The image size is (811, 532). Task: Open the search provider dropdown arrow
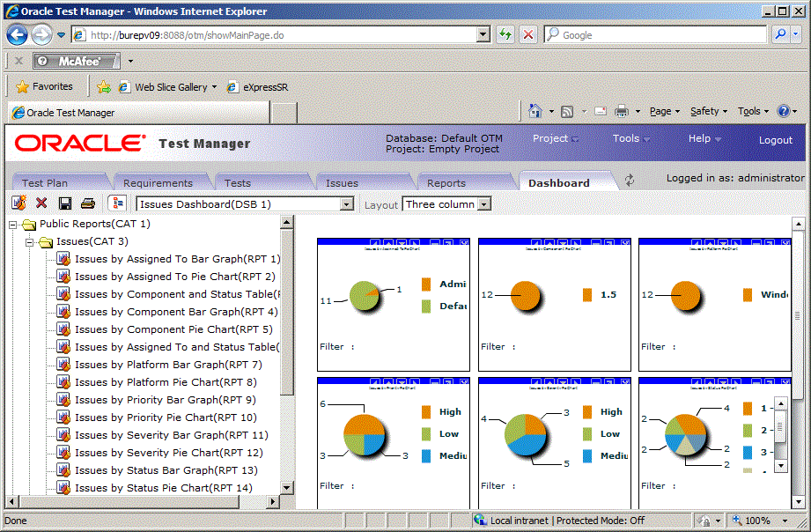pos(795,34)
